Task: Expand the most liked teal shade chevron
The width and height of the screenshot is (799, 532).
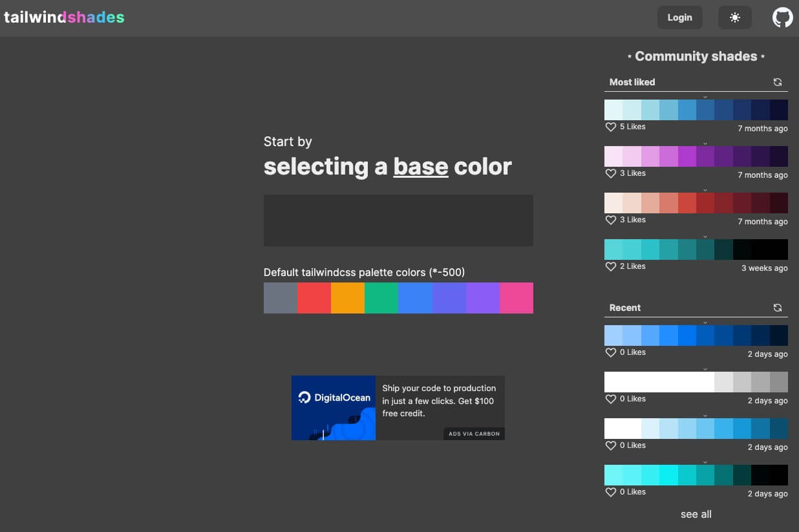Action: (705, 237)
